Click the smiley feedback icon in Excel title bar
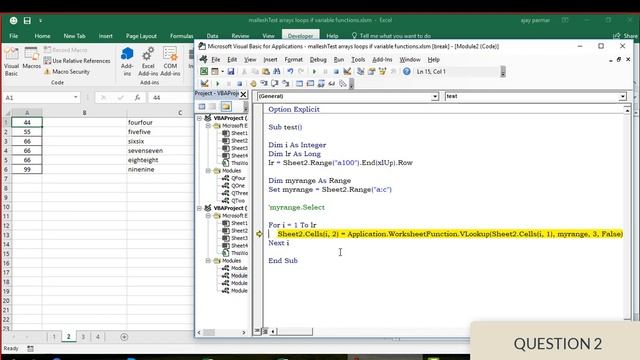The image size is (640, 360). pos(13,20)
